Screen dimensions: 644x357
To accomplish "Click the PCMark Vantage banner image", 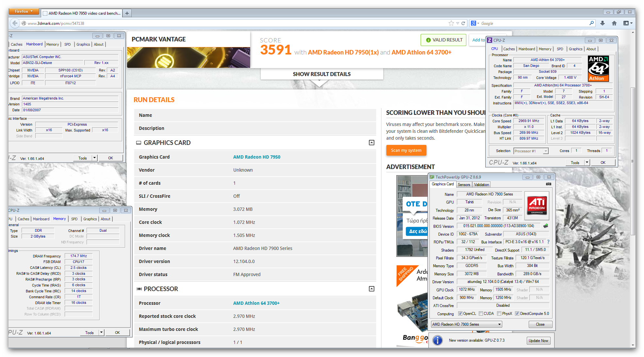I will tap(188, 57).
